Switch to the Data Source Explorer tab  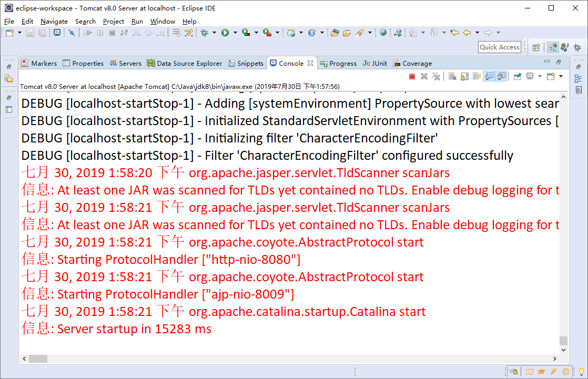[185, 64]
